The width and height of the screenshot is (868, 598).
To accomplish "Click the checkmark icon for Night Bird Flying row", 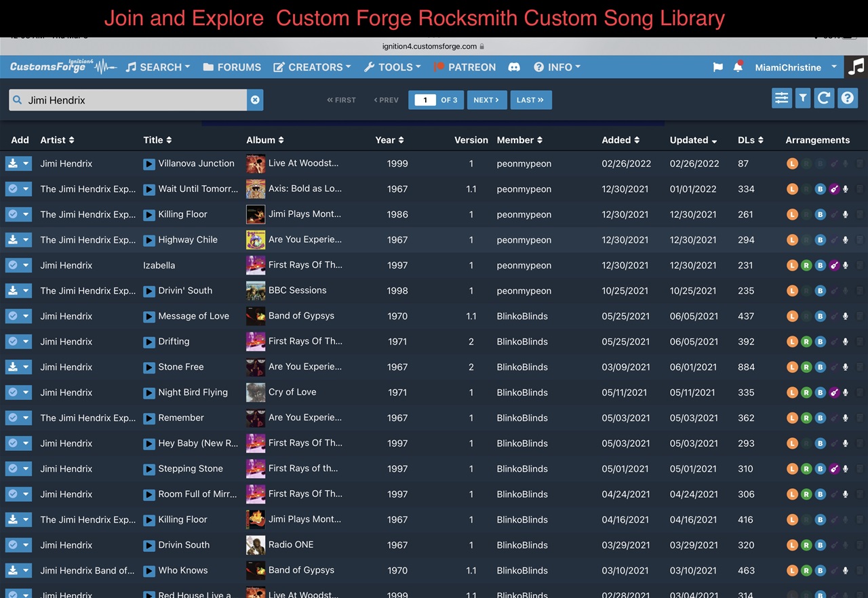I will (12, 393).
